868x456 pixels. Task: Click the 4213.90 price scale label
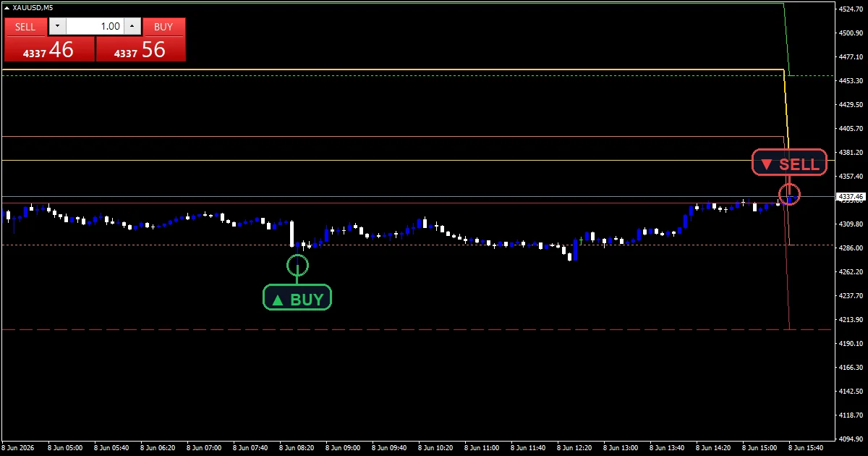pyautogui.click(x=849, y=320)
